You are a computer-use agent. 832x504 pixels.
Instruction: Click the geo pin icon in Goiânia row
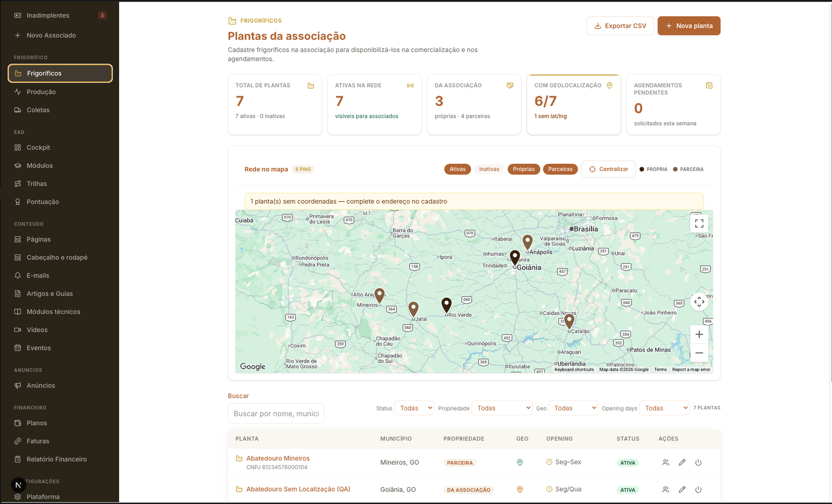click(x=519, y=489)
